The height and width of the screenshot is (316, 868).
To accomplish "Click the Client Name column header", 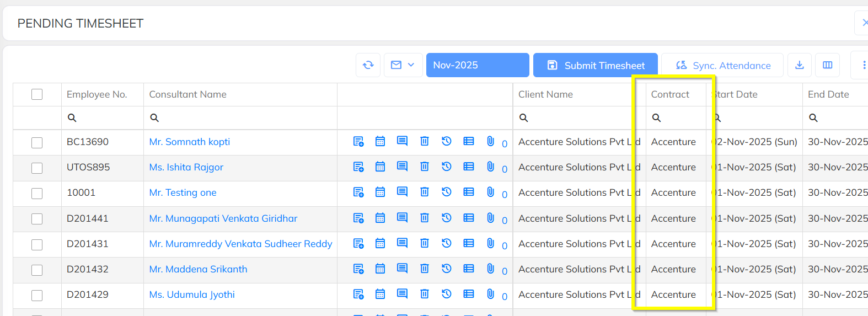I will pos(545,94).
